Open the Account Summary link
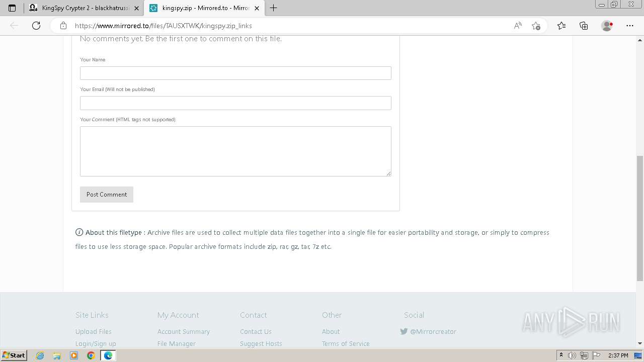The image size is (644, 362). pyautogui.click(x=184, y=331)
